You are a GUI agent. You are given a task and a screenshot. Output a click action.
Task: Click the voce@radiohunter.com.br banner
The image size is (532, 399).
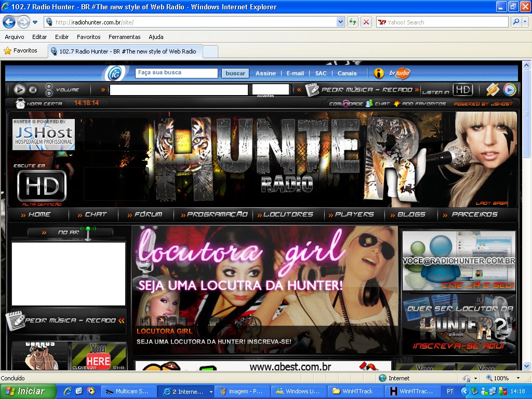(x=459, y=261)
